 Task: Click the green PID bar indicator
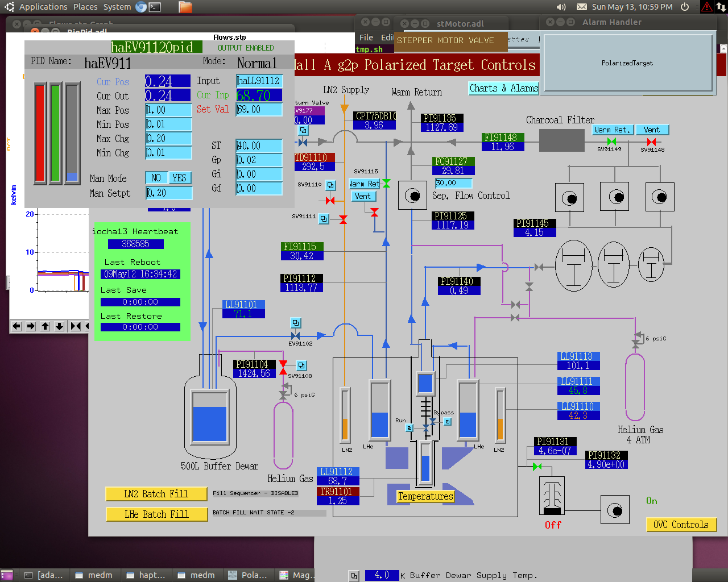pyautogui.click(x=55, y=133)
